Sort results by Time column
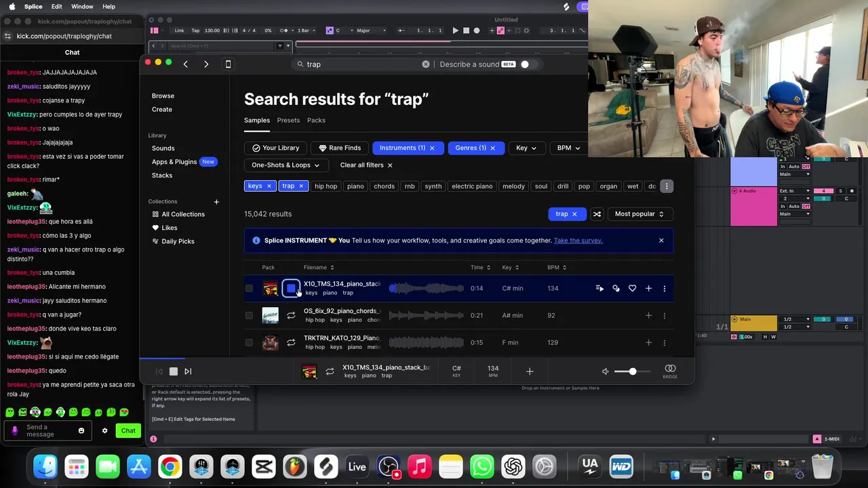Image resolution: width=868 pixels, height=488 pixels. 480,267
